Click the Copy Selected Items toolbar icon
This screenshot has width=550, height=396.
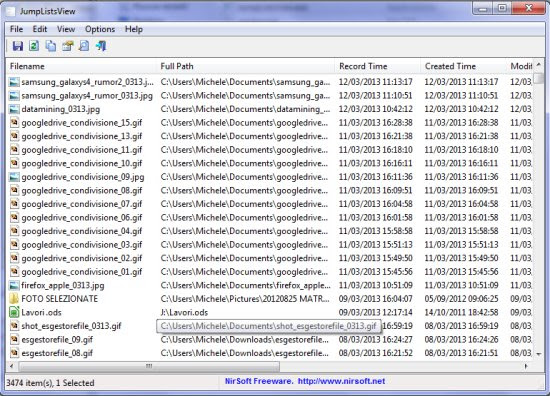[x=51, y=46]
